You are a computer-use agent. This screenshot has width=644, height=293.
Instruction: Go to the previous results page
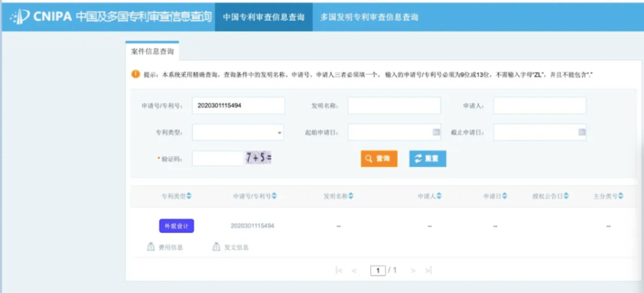(x=354, y=270)
